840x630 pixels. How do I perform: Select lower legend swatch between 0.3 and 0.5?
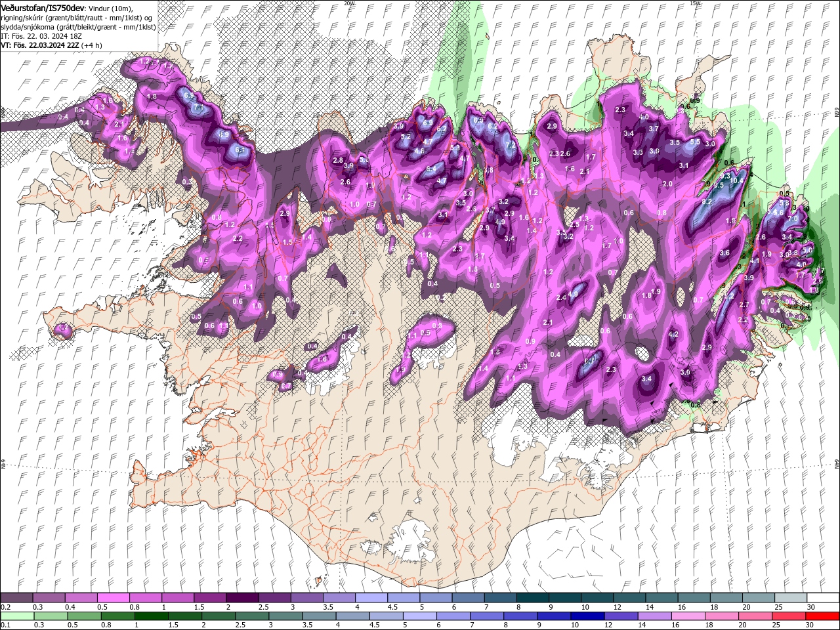tap(51, 616)
